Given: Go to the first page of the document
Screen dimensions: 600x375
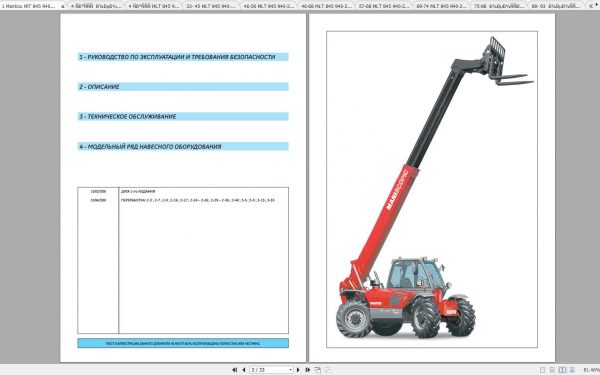Looking at the screenshot, I should [235, 370].
